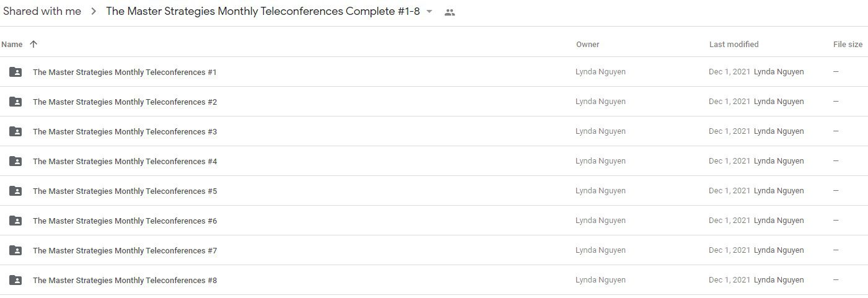Image resolution: width=868 pixels, height=298 pixels.
Task: Click the shared folder icon for Teleconferences #2
Action: point(15,102)
